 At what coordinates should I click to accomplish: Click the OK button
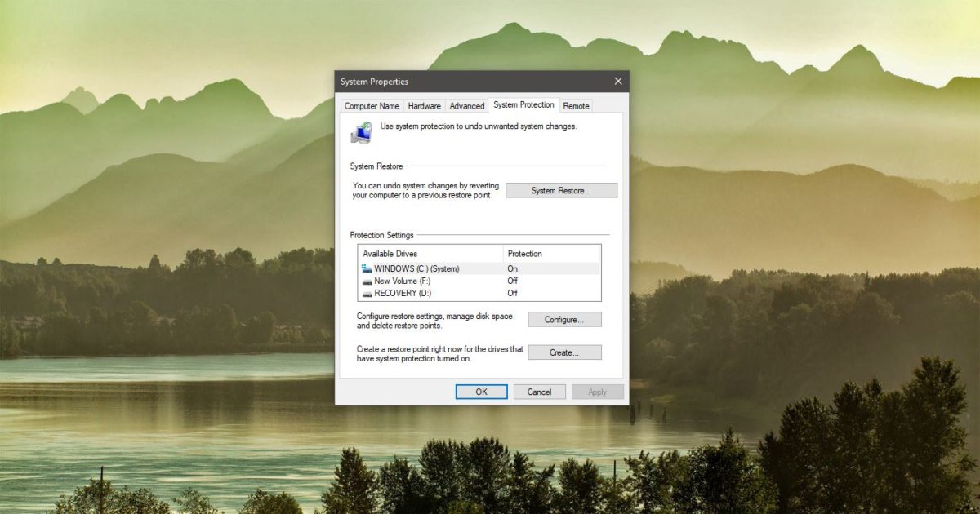click(x=481, y=392)
